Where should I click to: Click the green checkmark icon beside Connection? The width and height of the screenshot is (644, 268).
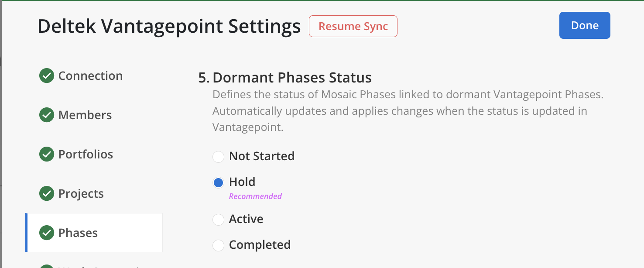coord(47,76)
